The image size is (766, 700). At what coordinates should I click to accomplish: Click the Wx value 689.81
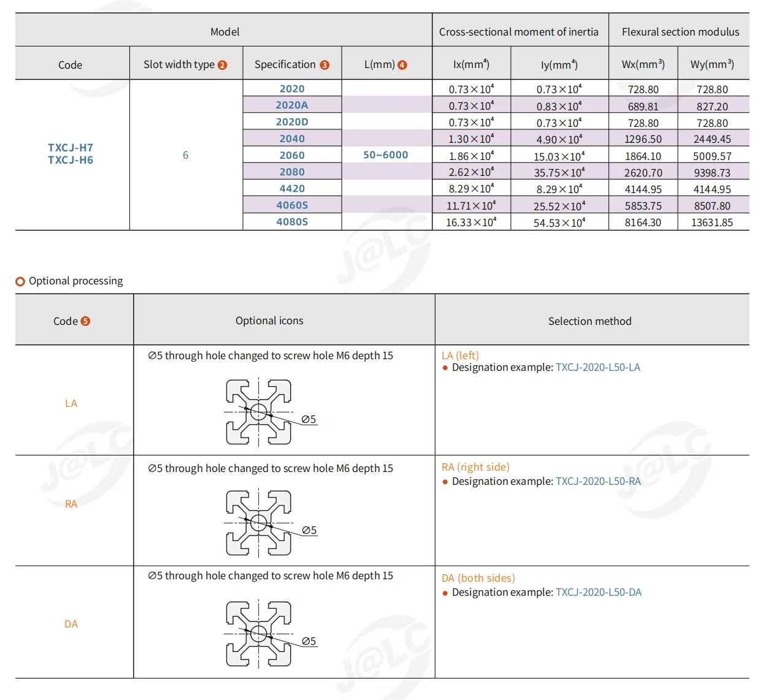point(643,107)
